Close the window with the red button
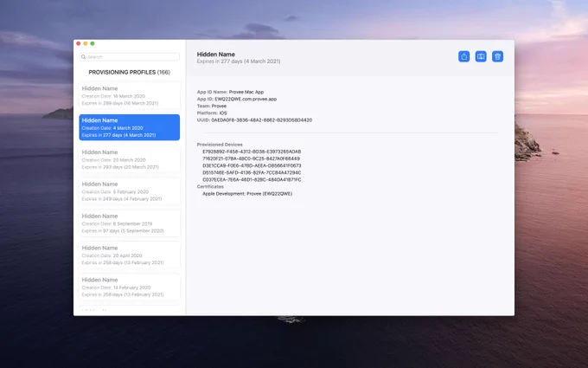 79,43
